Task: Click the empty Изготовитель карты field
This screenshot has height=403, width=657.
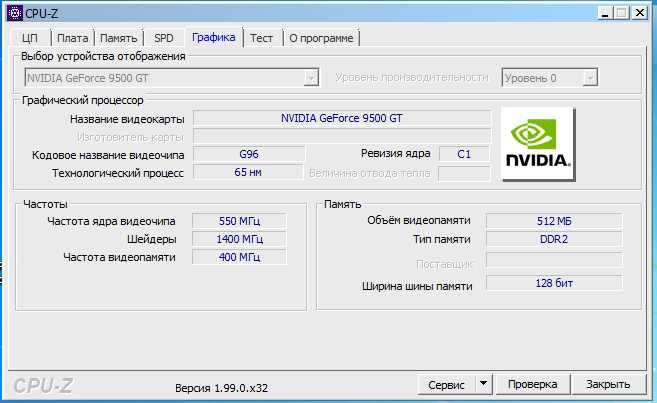Action: pos(341,136)
